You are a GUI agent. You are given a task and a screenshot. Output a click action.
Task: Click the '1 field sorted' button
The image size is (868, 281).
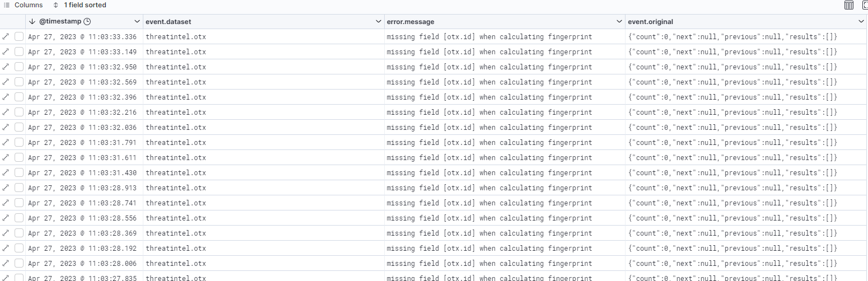point(80,5)
